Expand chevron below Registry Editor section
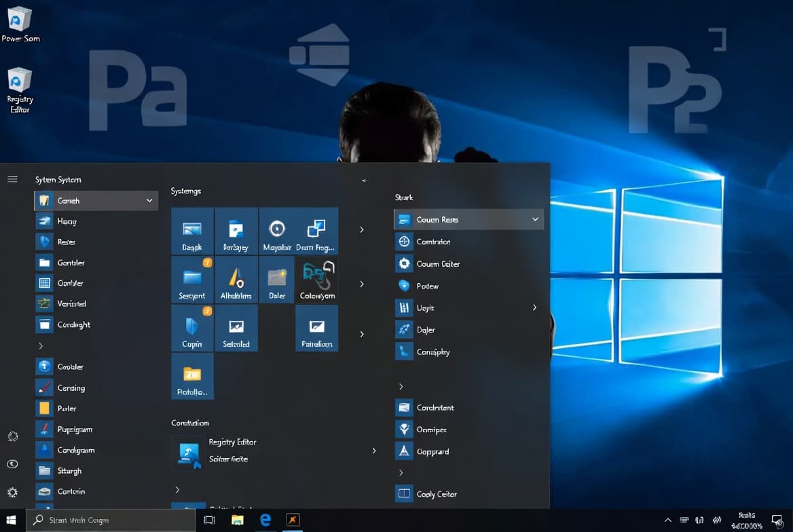793x532 pixels. tap(177, 489)
